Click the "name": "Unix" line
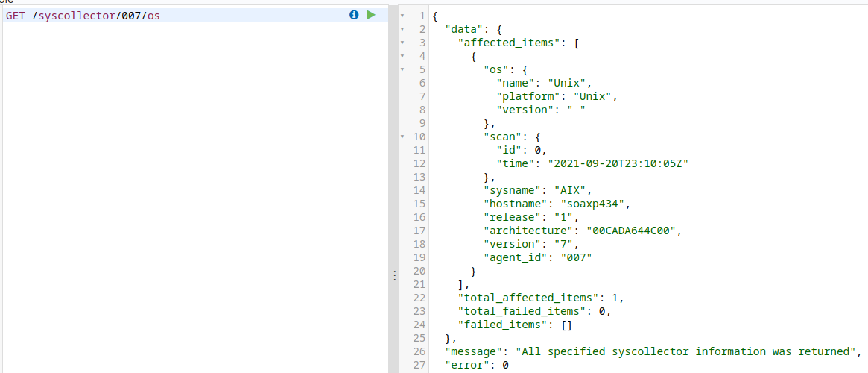This screenshot has width=868, height=373. tap(545, 83)
